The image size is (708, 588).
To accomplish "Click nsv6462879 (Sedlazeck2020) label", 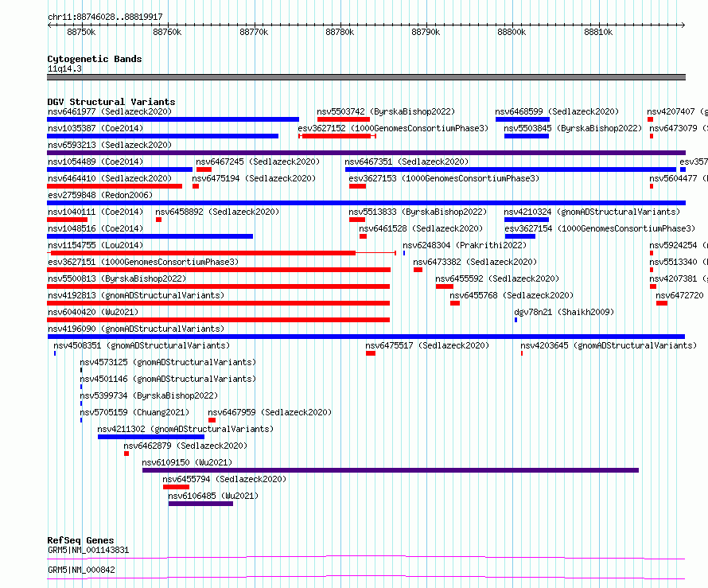I will point(185,446).
